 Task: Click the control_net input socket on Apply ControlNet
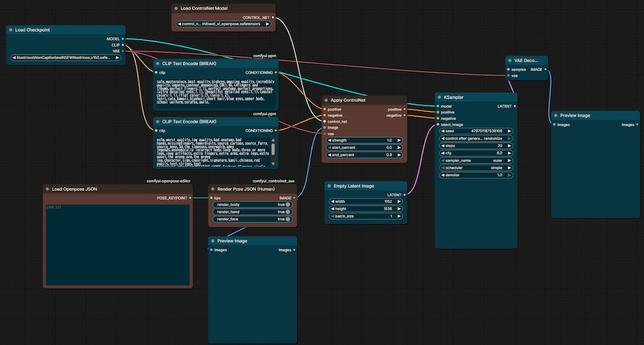coord(325,121)
